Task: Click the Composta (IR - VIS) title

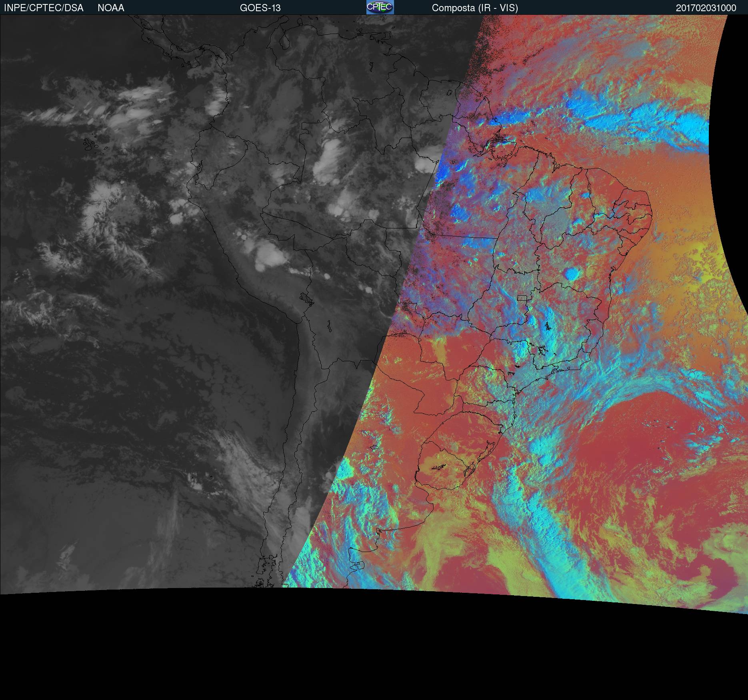Action: (x=475, y=8)
